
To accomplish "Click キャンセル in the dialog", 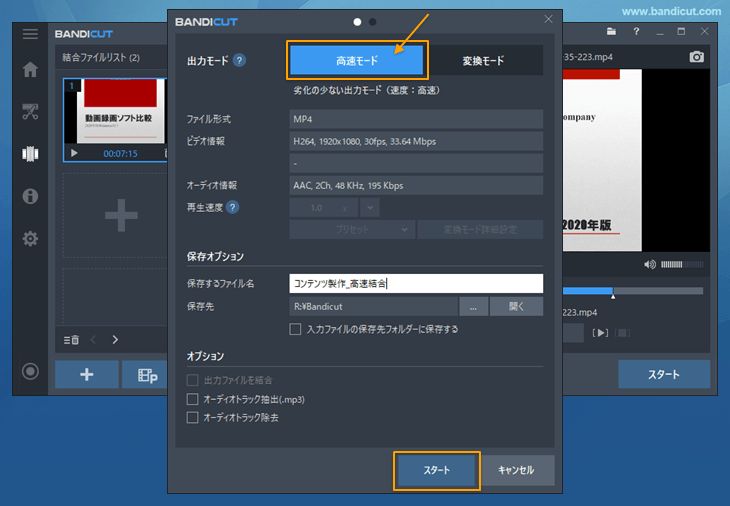I will coord(516,470).
